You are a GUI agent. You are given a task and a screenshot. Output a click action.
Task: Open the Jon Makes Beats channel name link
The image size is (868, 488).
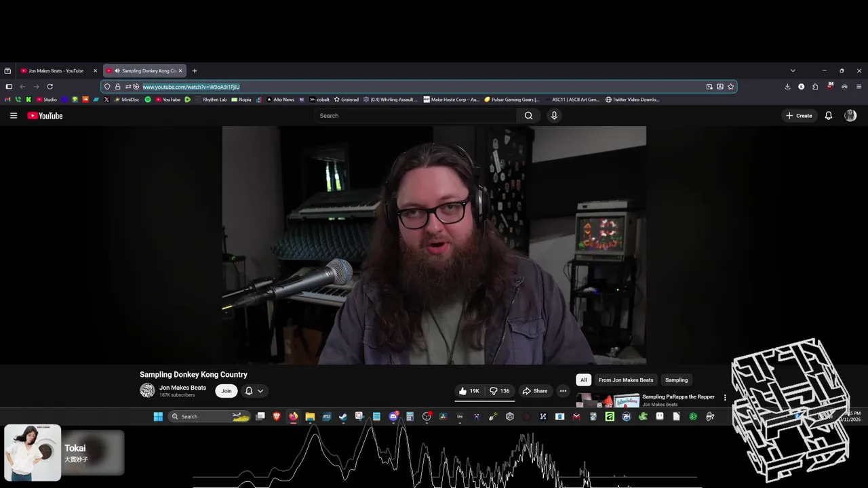pos(182,388)
